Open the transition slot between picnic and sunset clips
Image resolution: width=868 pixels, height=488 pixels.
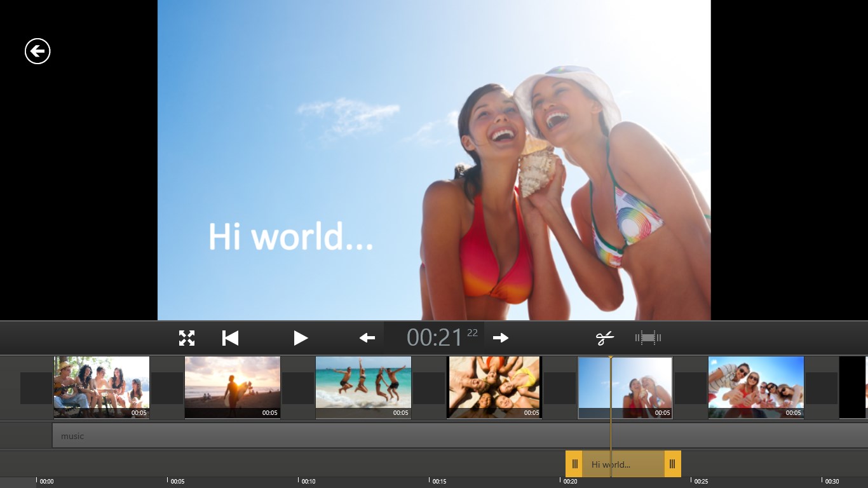[x=167, y=388]
